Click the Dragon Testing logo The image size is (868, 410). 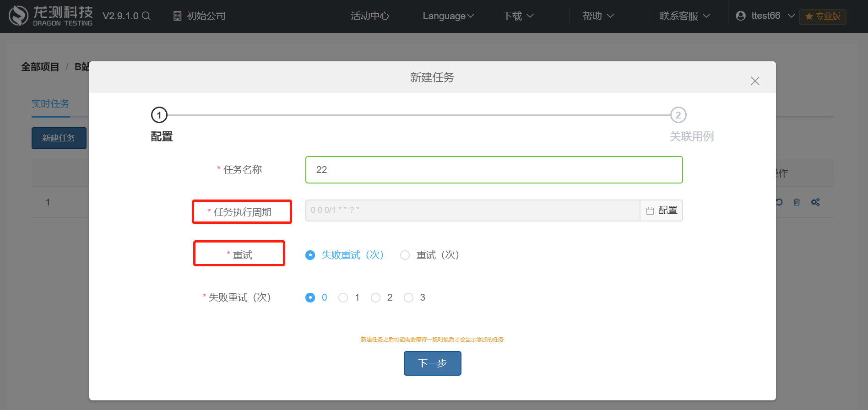click(51, 16)
